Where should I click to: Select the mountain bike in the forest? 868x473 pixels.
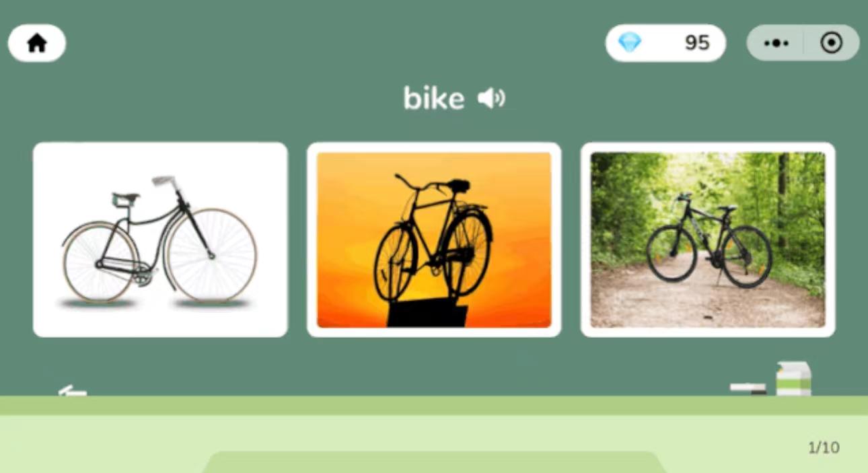click(x=708, y=240)
